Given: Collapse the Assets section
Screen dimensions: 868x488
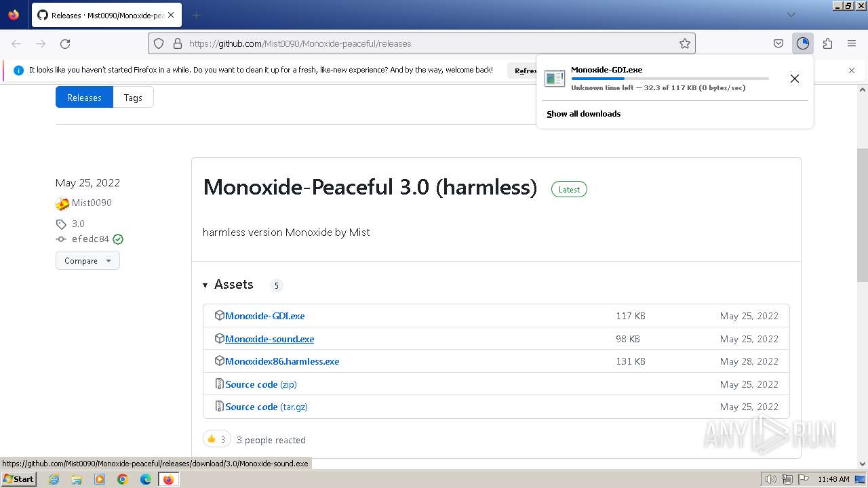Looking at the screenshot, I should click(x=228, y=285).
